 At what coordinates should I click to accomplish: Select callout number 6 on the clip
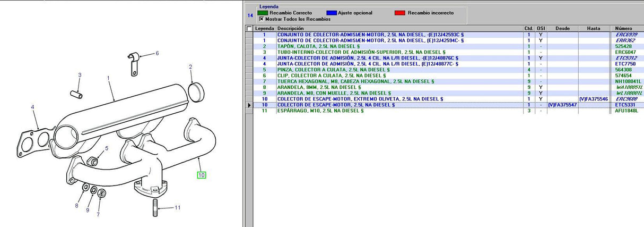pos(157,53)
